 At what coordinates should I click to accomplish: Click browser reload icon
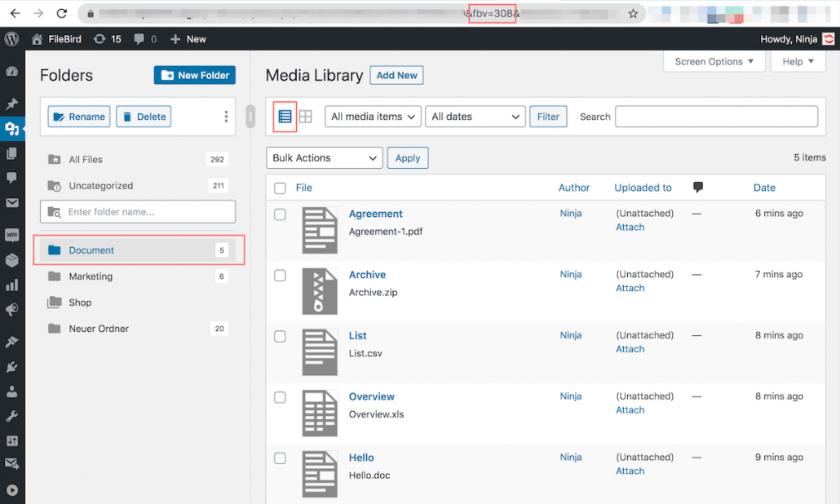[62, 14]
